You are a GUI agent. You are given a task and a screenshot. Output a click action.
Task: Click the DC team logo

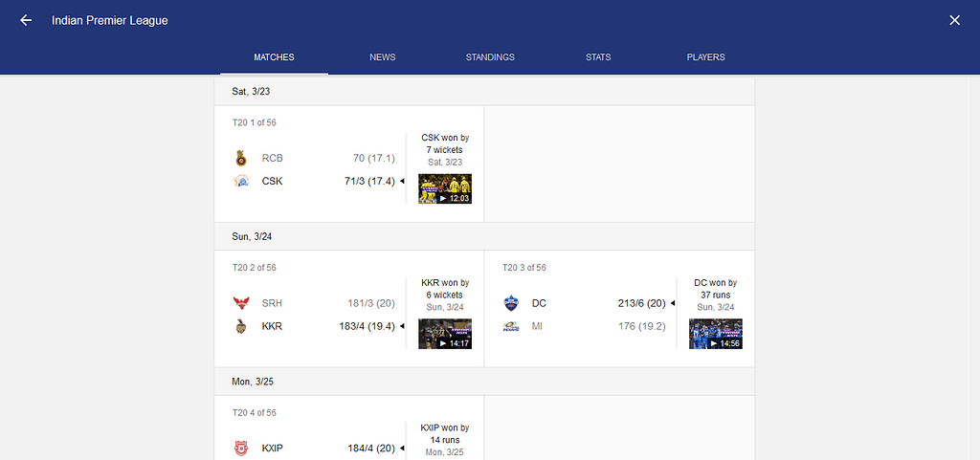pos(511,303)
